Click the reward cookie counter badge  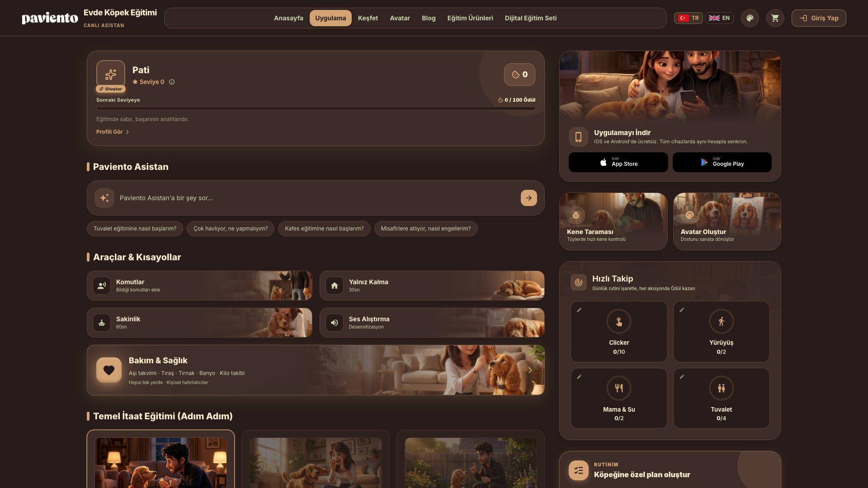pos(519,75)
